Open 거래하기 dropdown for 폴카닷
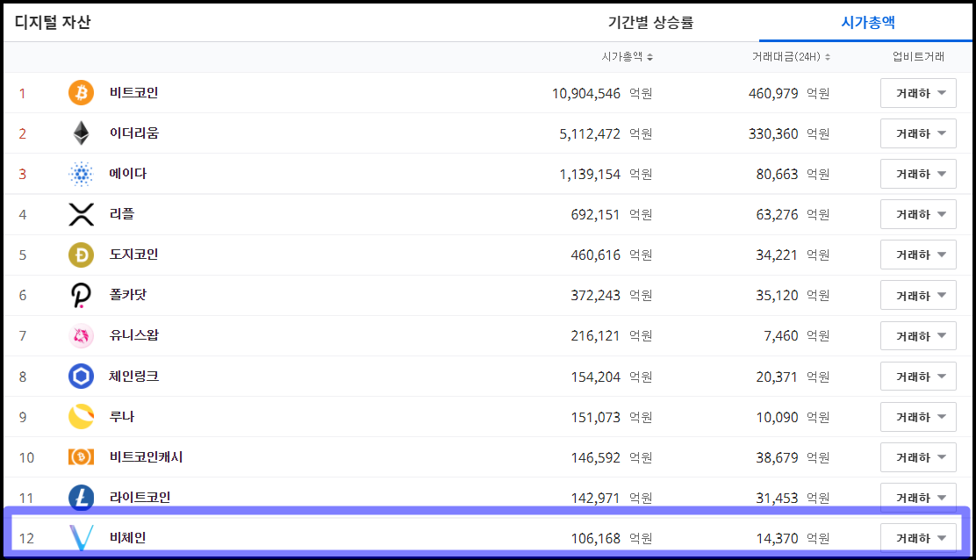 (918, 295)
